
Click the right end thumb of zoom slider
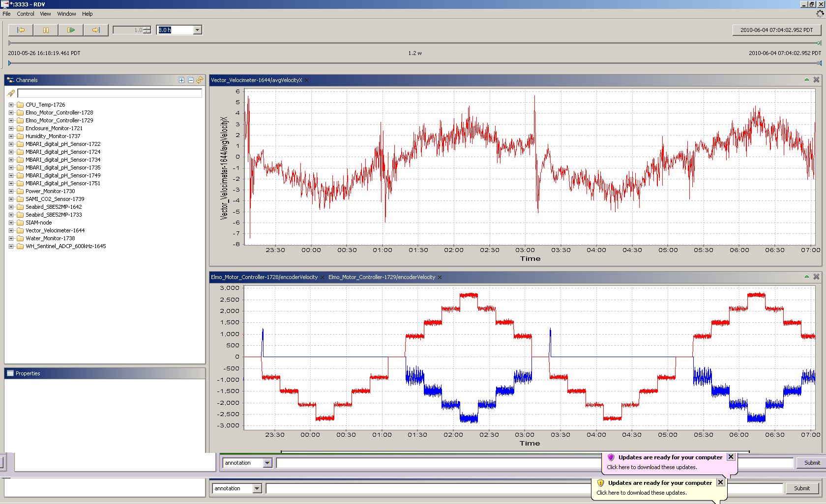point(819,63)
